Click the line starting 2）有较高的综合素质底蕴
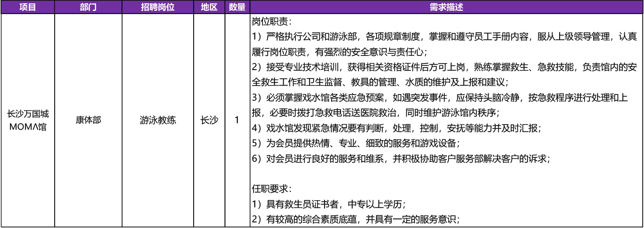 [x=356, y=219]
